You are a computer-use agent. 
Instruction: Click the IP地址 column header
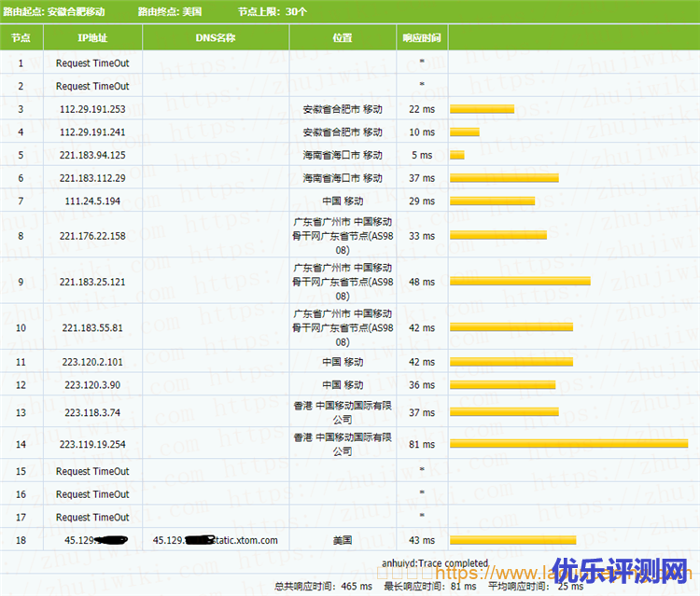(x=92, y=38)
